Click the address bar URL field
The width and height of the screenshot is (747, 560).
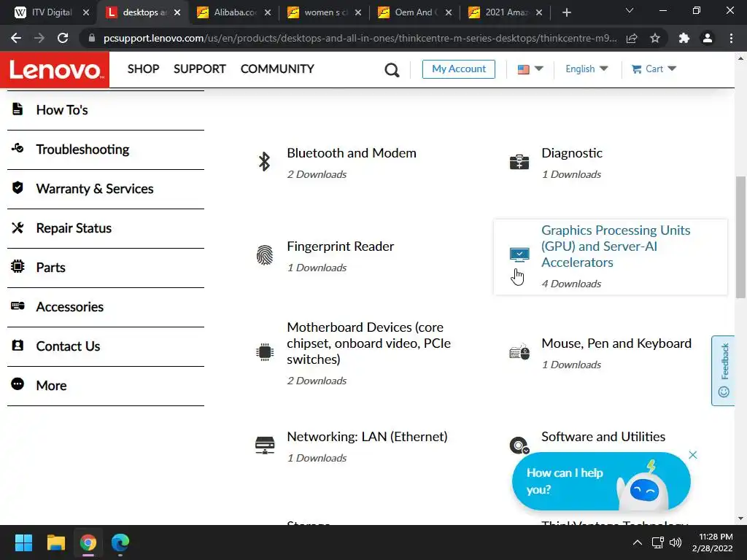click(x=359, y=38)
